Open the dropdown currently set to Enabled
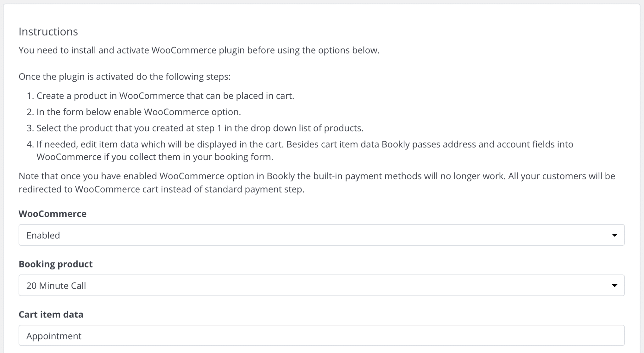The height and width of the screenshot is (353, 644). [x=322, y=235]
